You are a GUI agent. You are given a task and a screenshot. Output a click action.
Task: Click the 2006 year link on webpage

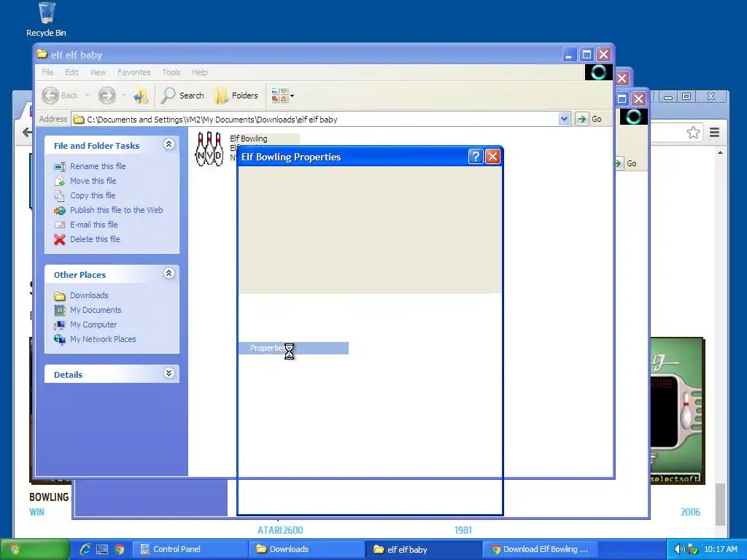point(690,512)
